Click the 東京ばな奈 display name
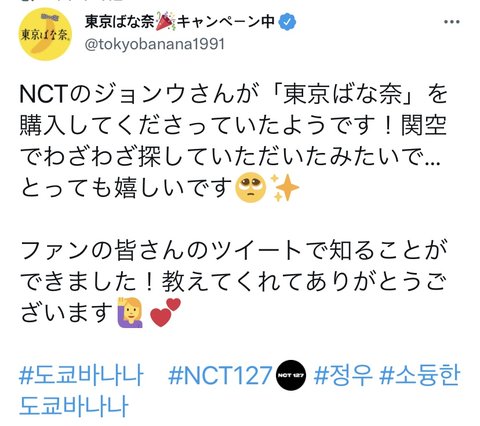This screenshot has width=480, height=426. tap(120, 22)
